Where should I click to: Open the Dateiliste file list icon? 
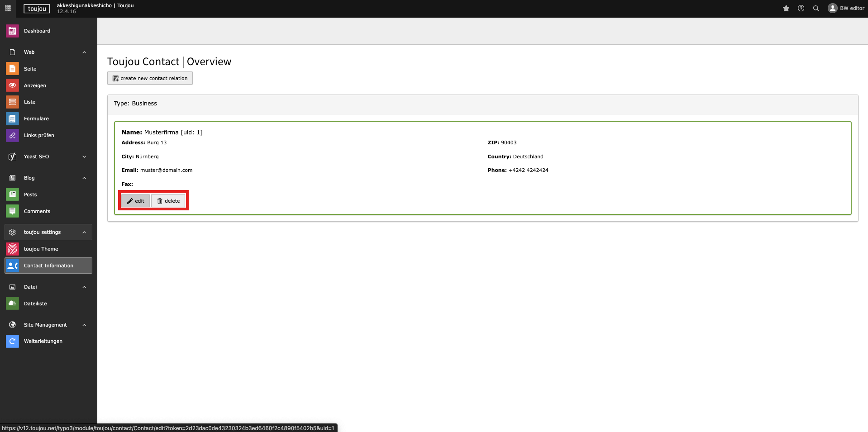coord(12,304)
